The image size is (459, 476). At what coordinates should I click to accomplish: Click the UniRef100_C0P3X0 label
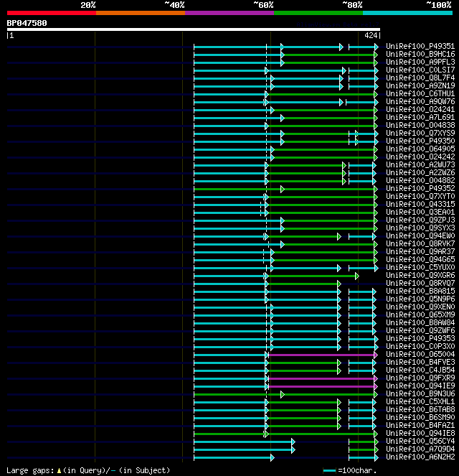point(420,346)
